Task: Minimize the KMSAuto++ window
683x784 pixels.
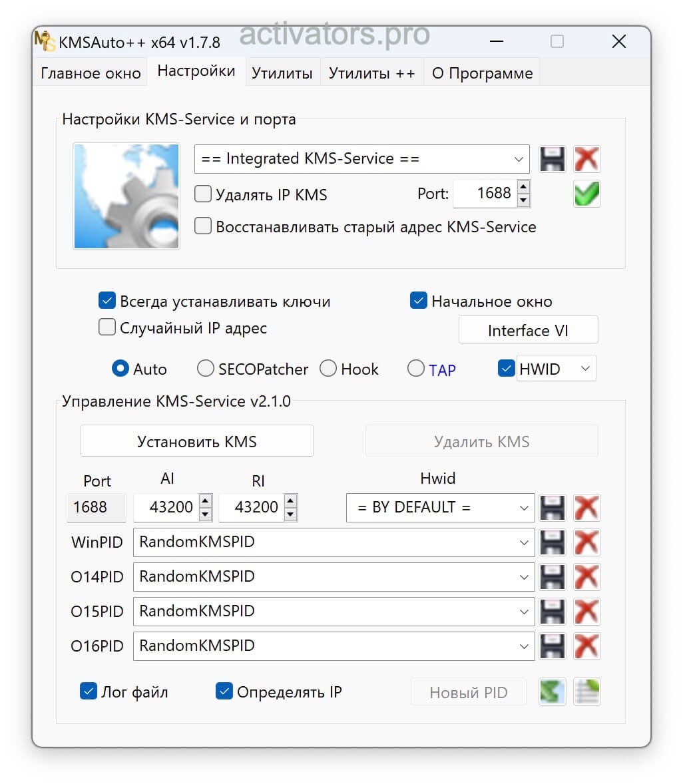Action: click(497, 41)
